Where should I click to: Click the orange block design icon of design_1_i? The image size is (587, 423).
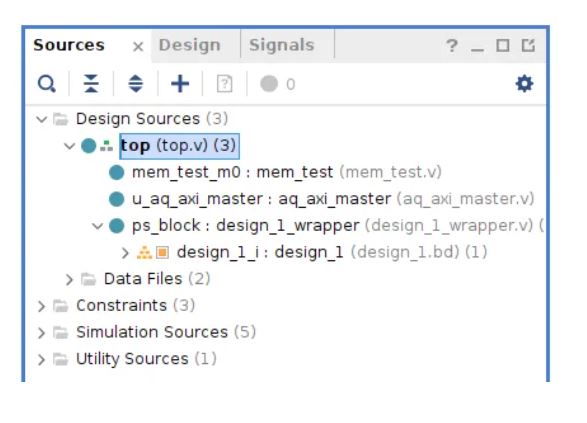click(162, 252)
